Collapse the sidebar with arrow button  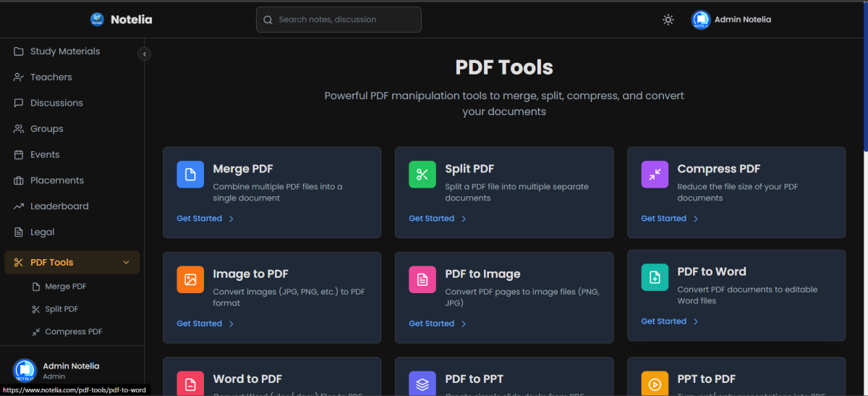(144, 54)
